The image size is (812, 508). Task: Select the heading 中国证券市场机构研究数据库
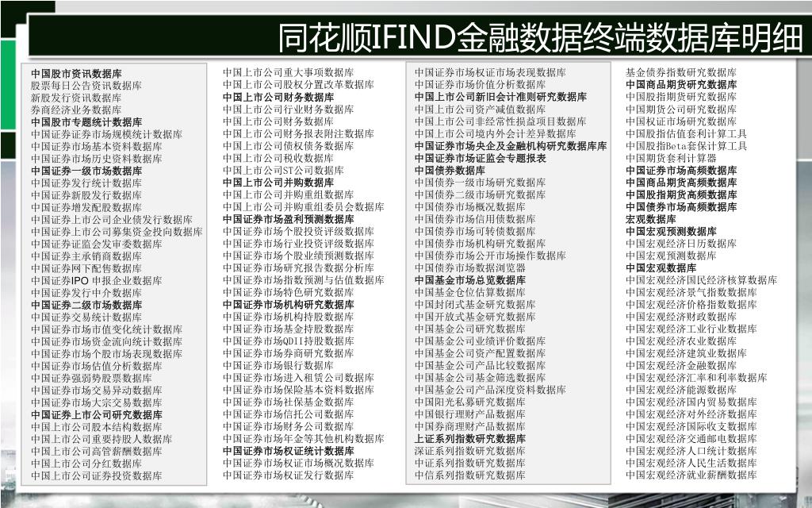click(289, 304)
